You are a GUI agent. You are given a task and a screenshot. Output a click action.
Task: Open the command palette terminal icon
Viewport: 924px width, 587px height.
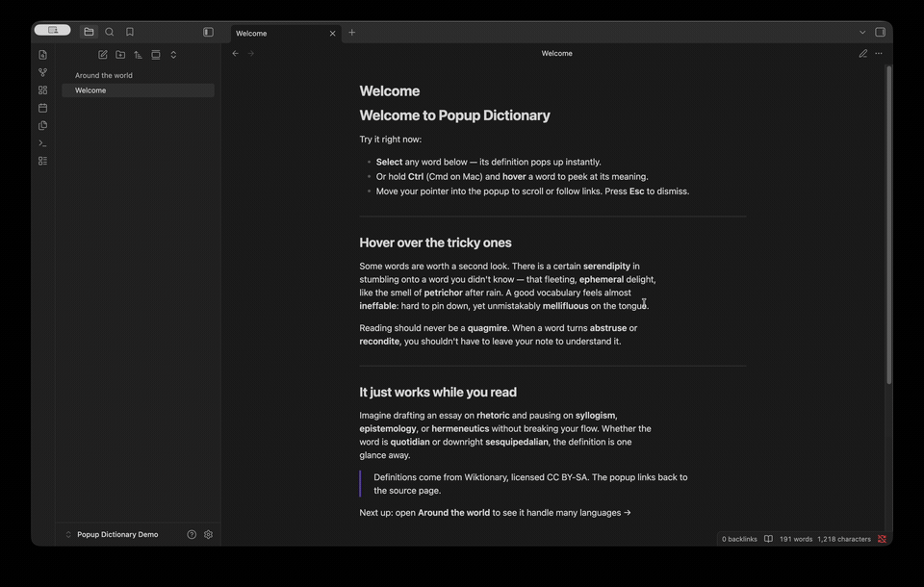(42, 143)
